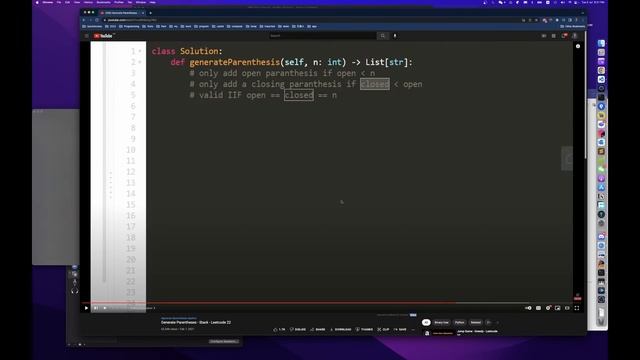
Task: Click 'class Solution:' code line
Action: click(187, 51)
